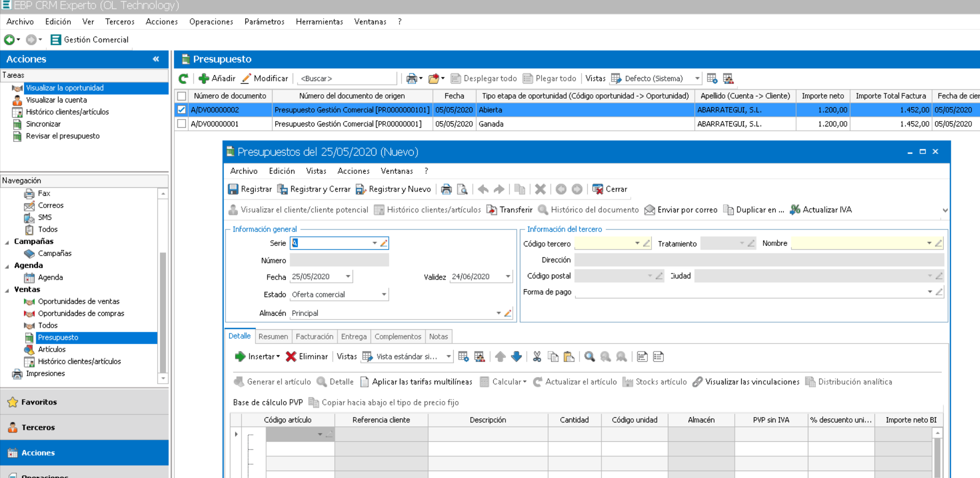Image resolution: width=980 pixels, height=478 pixels.
Task: Select Artículos in the navigation tree
Action: pos(52,349)
